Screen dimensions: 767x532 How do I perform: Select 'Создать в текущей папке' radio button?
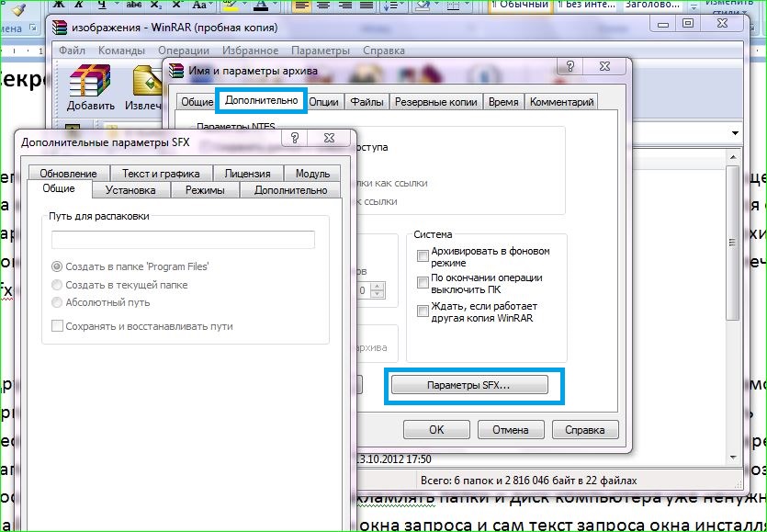pyautogui.click(x=57, y=285)
